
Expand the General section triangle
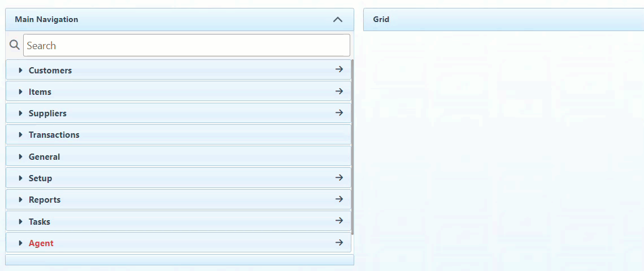click(x=21, y=156)
